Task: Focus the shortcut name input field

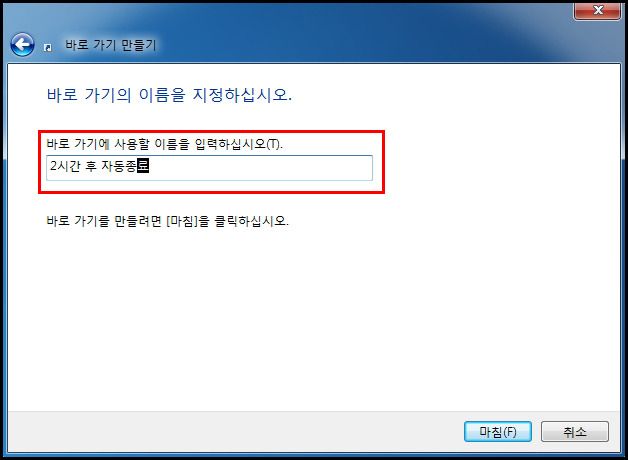Action: pyautogui.click(x=209, y=168)
